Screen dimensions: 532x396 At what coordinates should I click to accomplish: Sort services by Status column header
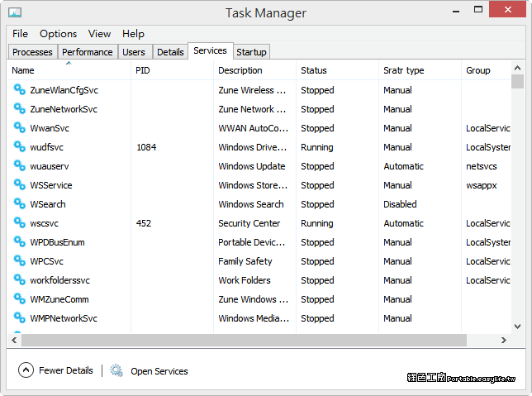[314, 71]
